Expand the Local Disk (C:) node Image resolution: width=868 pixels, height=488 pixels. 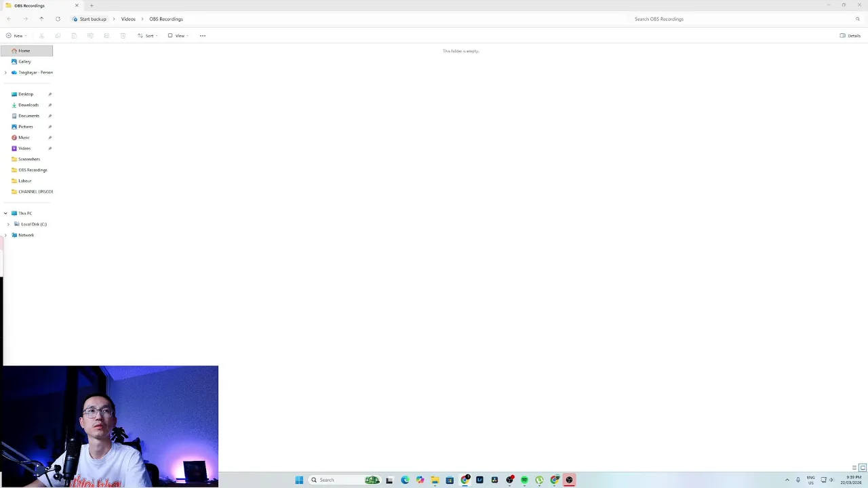tap(8, 224)
